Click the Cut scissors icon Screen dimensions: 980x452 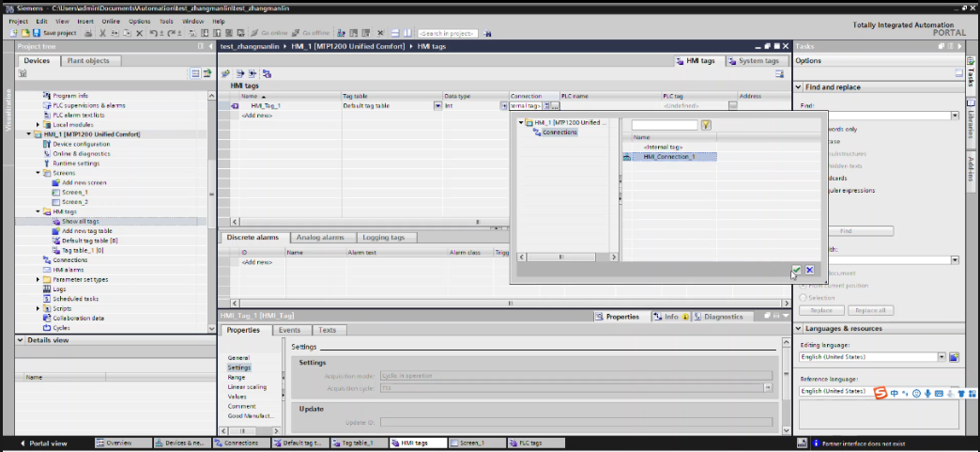point(103,33)
